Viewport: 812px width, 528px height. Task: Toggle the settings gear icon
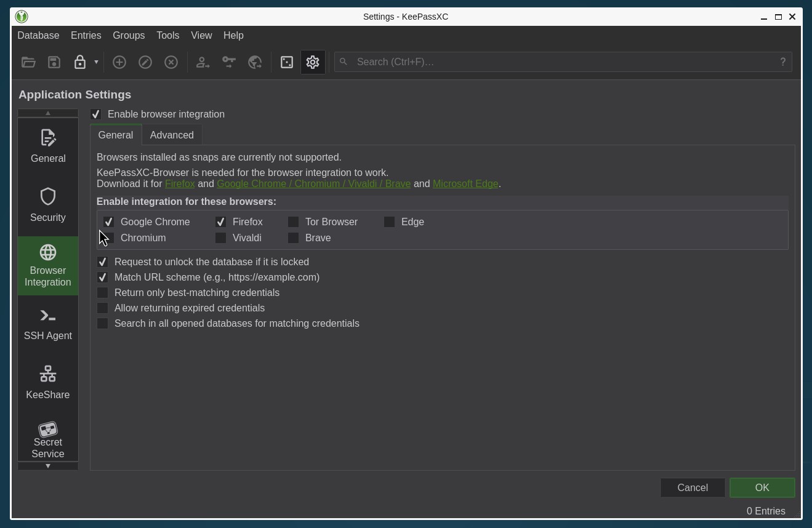[313, 62]
